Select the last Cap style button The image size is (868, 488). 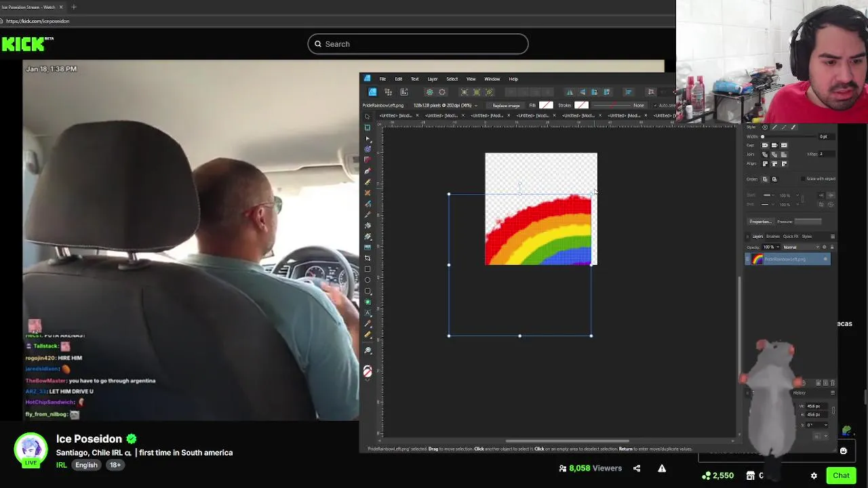click(x=784, y=145)
